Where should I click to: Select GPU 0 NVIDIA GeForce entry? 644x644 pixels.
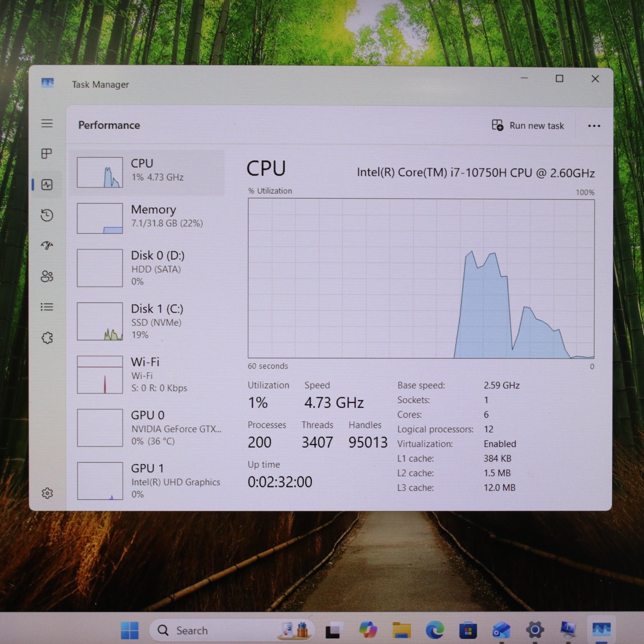tap(147, 428)
